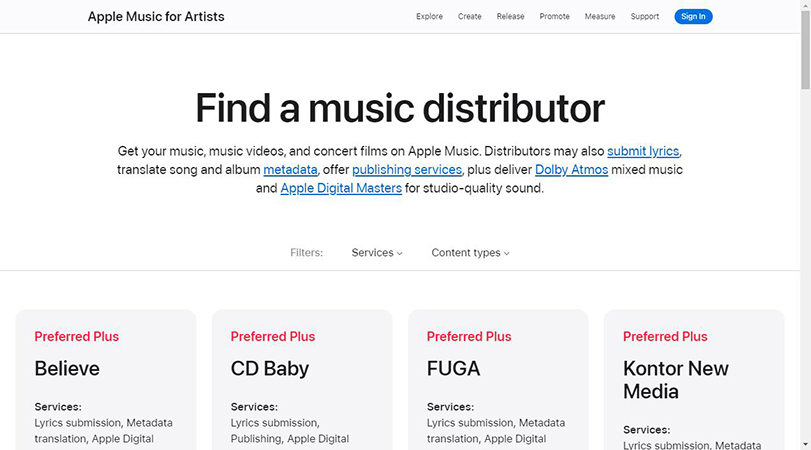Open the metadata link
Screen dimensions: 811x450
(x=290, y=170)
